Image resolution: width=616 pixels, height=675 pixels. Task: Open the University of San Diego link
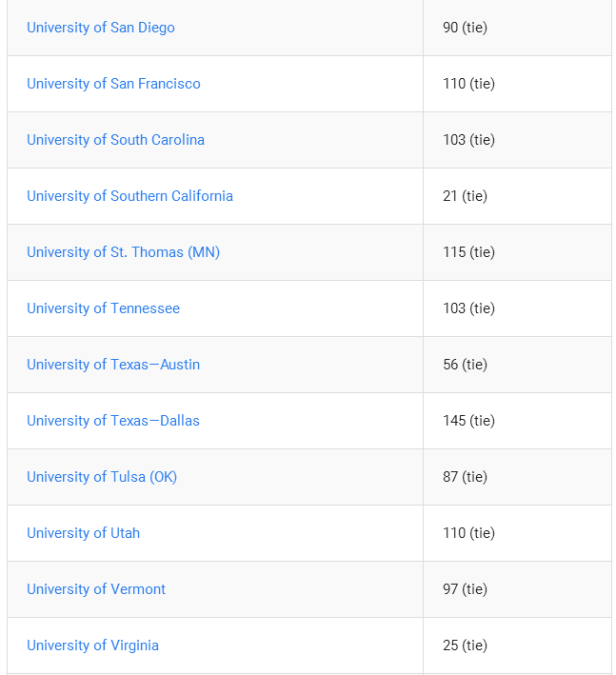coord(101,28)
